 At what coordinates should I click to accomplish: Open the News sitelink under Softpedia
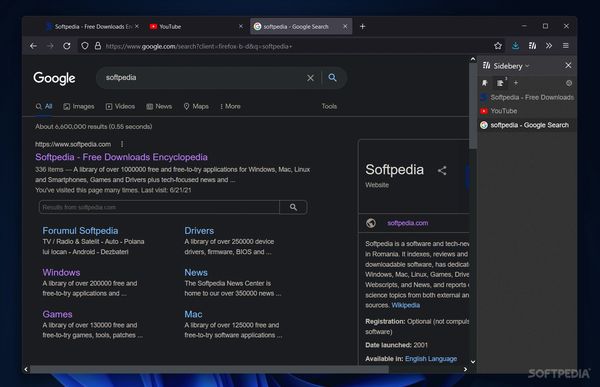click(x=196, y=273)
